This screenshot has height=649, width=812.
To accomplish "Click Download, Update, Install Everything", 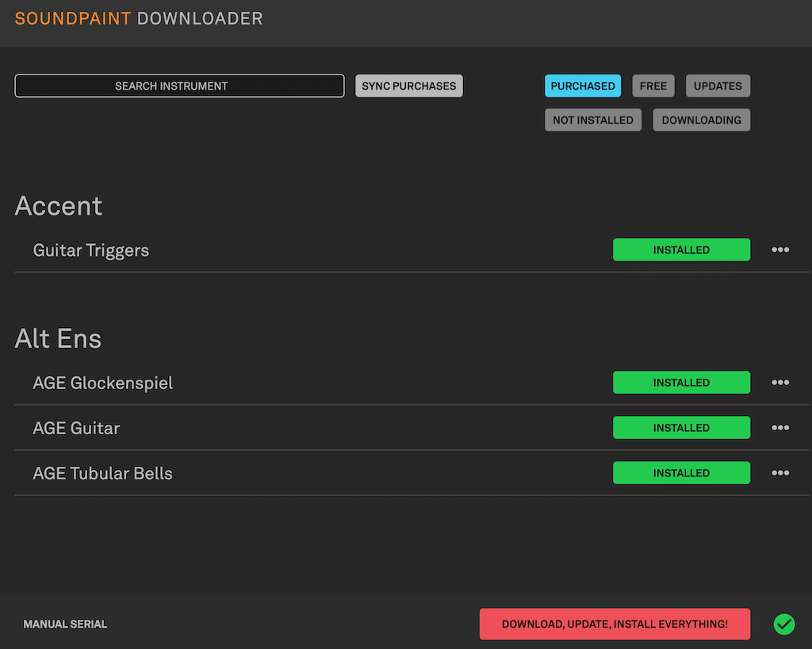I will tap(615, 624).
